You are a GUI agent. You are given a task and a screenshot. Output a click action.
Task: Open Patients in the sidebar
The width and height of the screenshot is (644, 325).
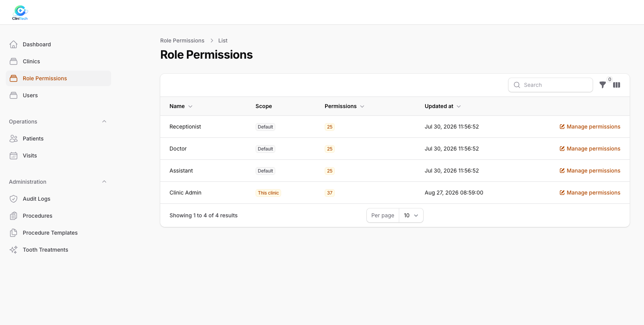coord(59,139)
